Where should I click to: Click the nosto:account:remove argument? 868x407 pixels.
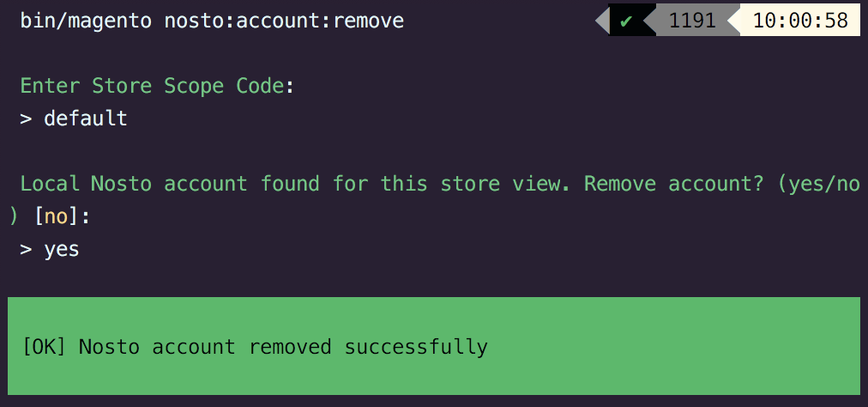283,21
